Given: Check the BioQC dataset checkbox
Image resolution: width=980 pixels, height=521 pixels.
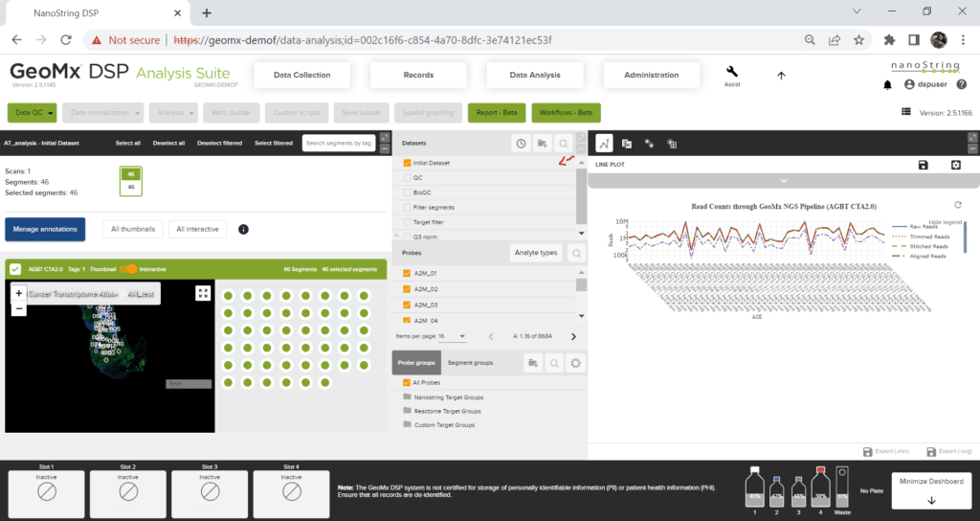Looking at the screenshot, I should (407, 193).
